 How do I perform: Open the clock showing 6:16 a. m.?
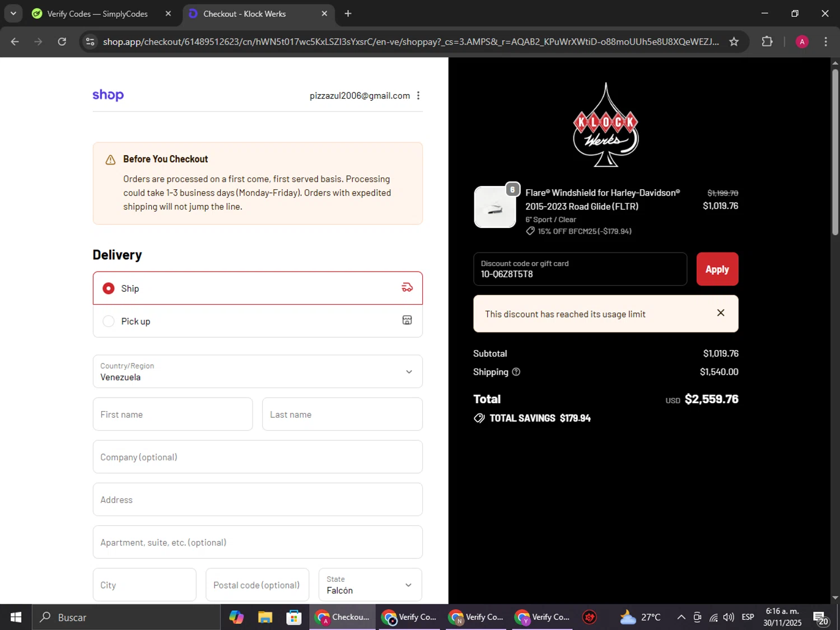coord(782,617)
